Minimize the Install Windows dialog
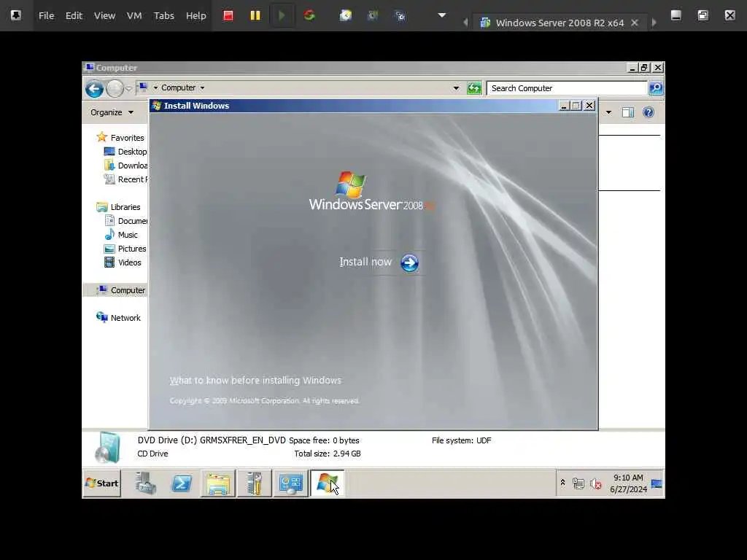Viewport: 747px width, 560px height. pyautogui.click(x=564, y=105)
